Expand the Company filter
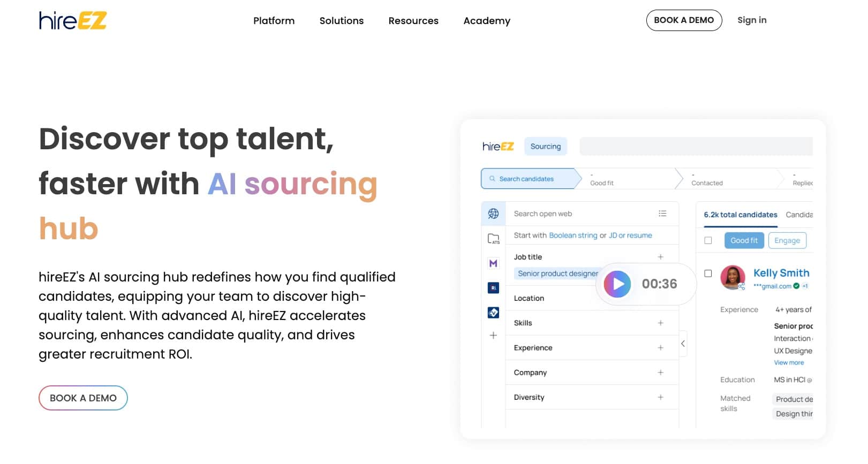The height and width of the screenshot is (464, 868). 660,372
